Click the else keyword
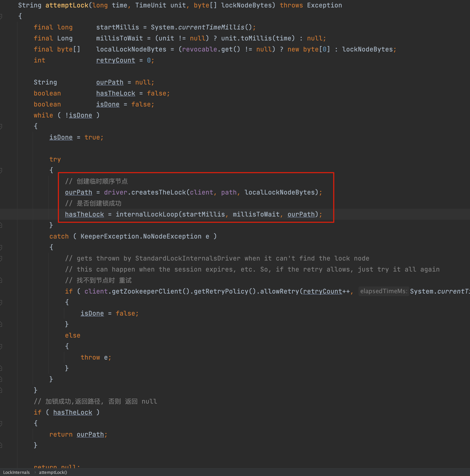Image resolution: width=470 pixels, height=476 pixels. click(73, 335)
